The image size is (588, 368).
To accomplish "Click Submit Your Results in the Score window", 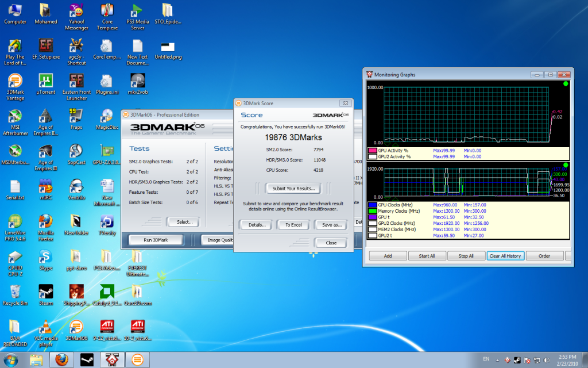I will [x=293, y=189].
